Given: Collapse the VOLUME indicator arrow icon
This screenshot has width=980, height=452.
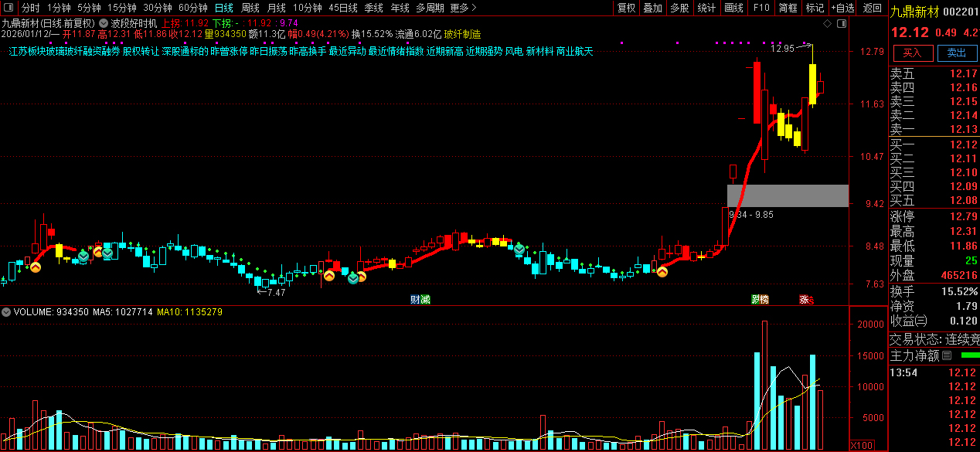Looking at the screenshot, I should tap(6, 312).
